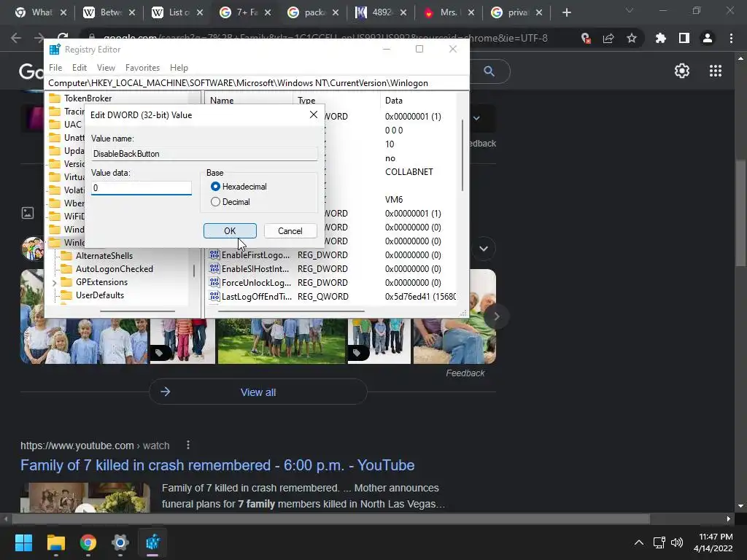The height and width of the screenshot is (560, 747).
Task: Go back in Chrome
Action: 16,38
